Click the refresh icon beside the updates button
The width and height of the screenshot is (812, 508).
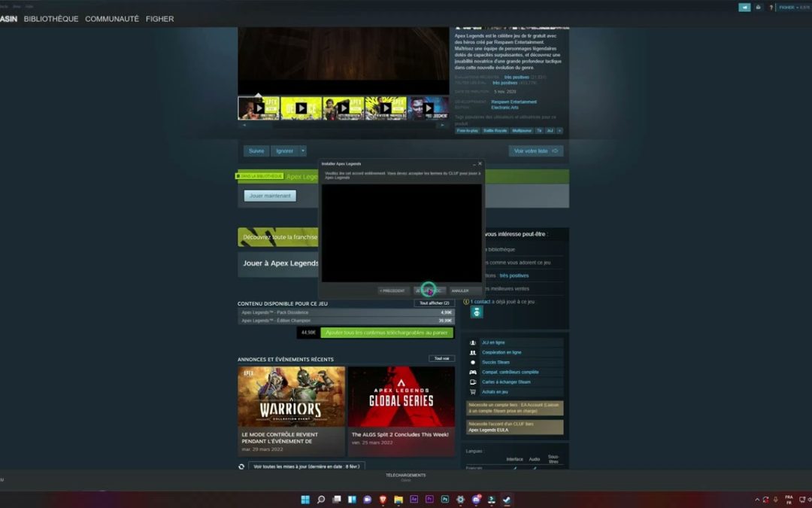coord(241,467)
